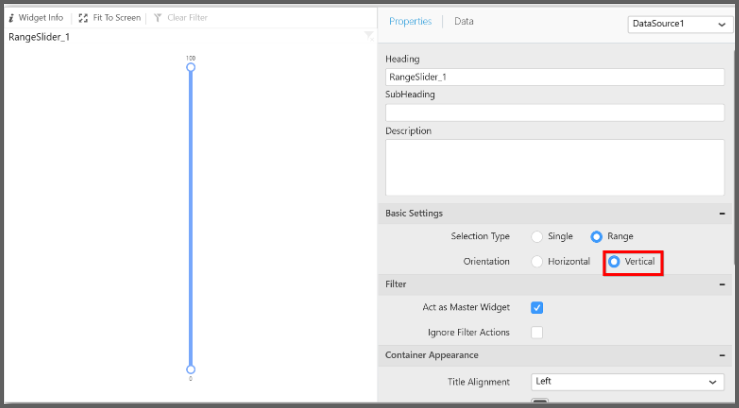Switch to the Properties tab

click(410, 21)
